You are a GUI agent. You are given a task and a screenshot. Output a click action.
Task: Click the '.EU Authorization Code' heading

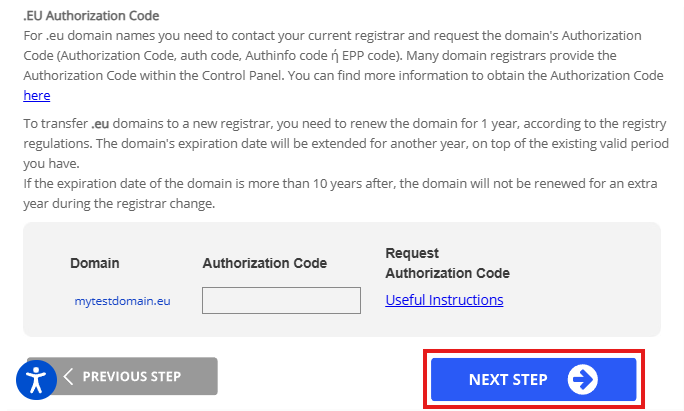[91, 16]
